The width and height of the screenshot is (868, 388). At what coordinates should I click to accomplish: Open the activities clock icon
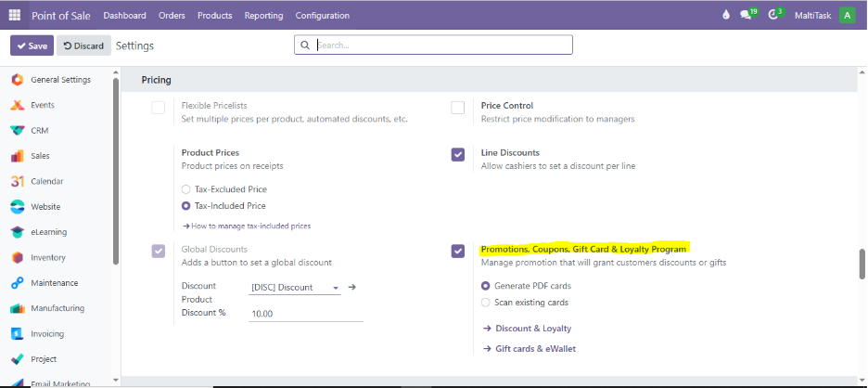tap(774, 16)
